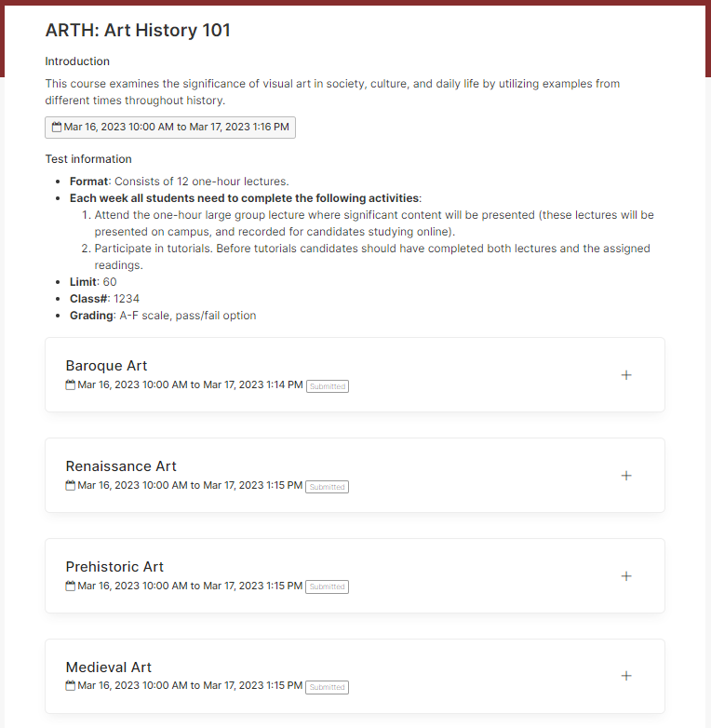Viewport: 711px width, 728px height.
Task: Click the Class#: 1234 bullet
Action: (104, 299)
